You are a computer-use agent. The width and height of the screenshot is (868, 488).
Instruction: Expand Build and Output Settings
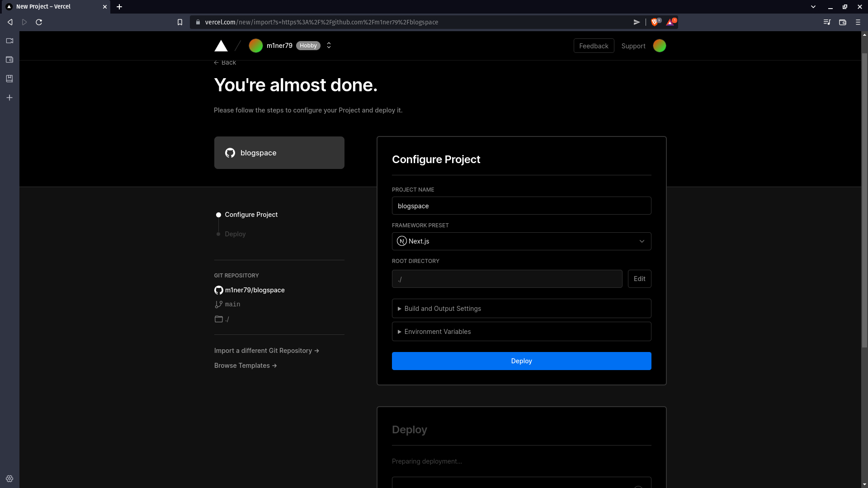[521, 309]
